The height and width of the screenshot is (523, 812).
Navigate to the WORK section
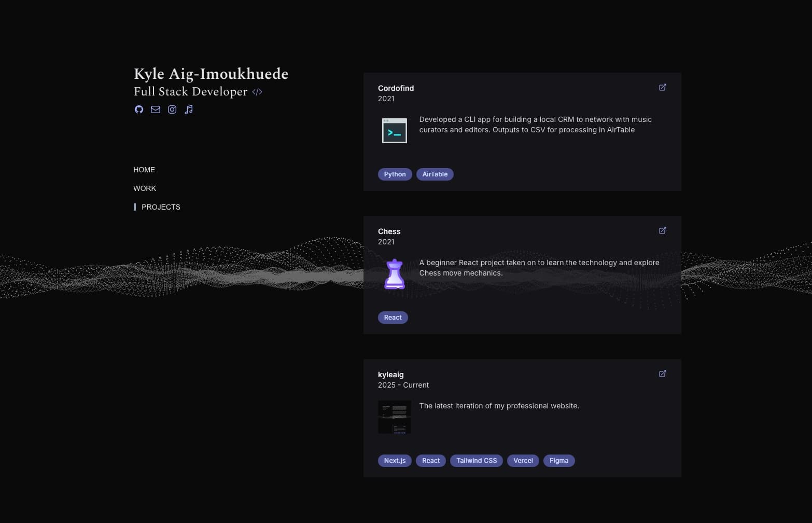click(x=145, y=188)
